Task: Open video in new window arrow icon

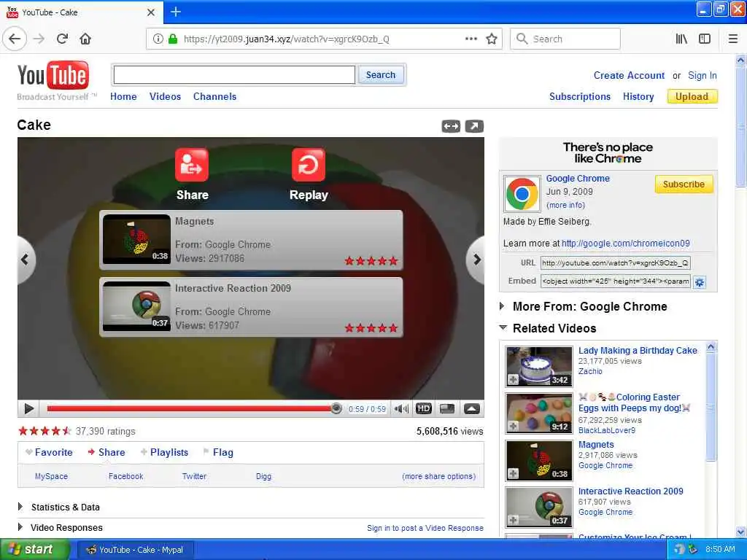Action: [474, 126]
